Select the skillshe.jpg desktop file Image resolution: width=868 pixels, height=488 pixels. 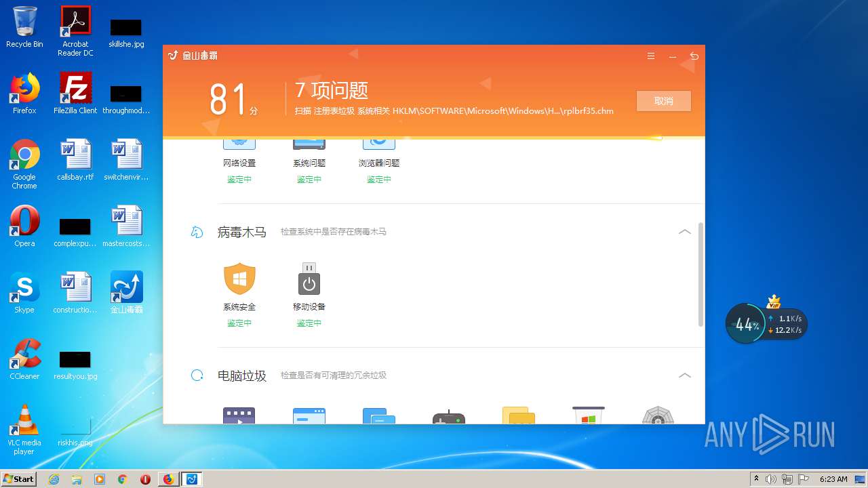pos(126,32)
